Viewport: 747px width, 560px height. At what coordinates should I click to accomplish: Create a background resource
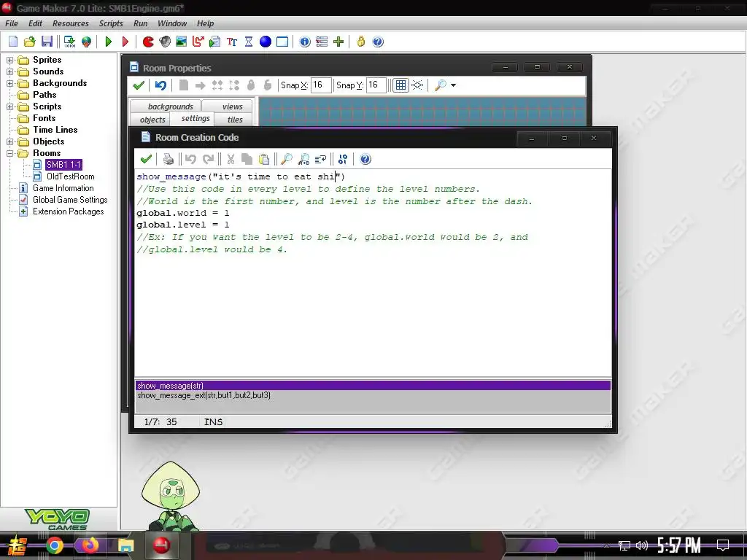182,42
